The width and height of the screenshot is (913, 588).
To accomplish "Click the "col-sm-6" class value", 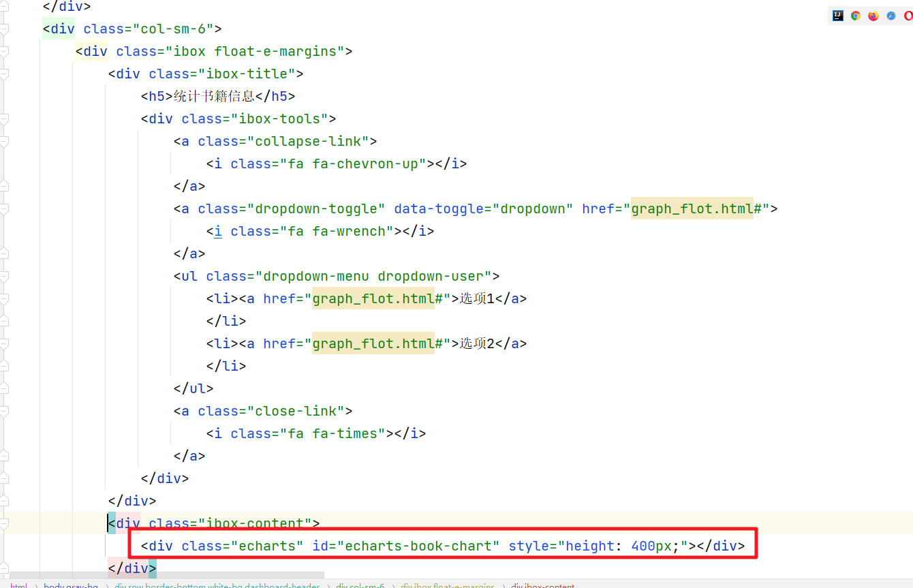I will 173,29.
